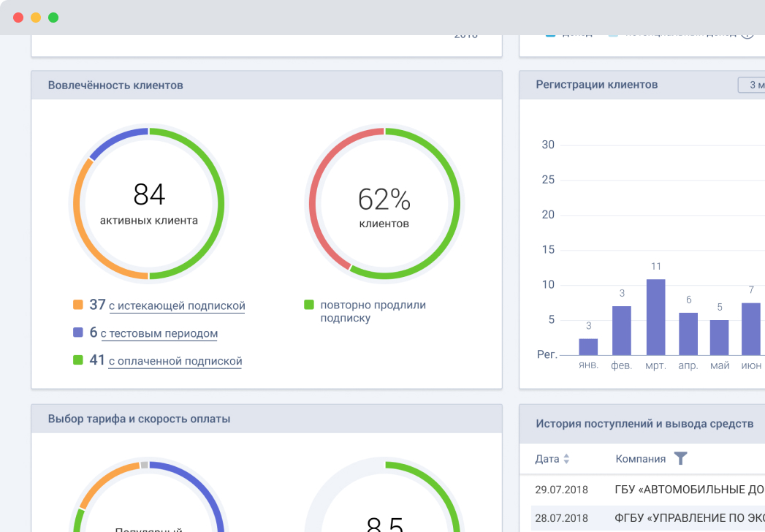Click the green swatch for 'повторно продлили подписку'

point(309,305)
